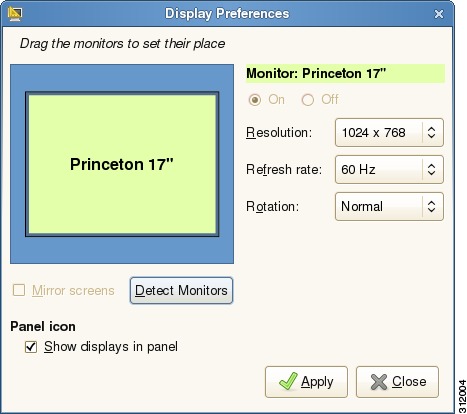
Task: Click the Resolution spinner arrows
Action: 431,132
